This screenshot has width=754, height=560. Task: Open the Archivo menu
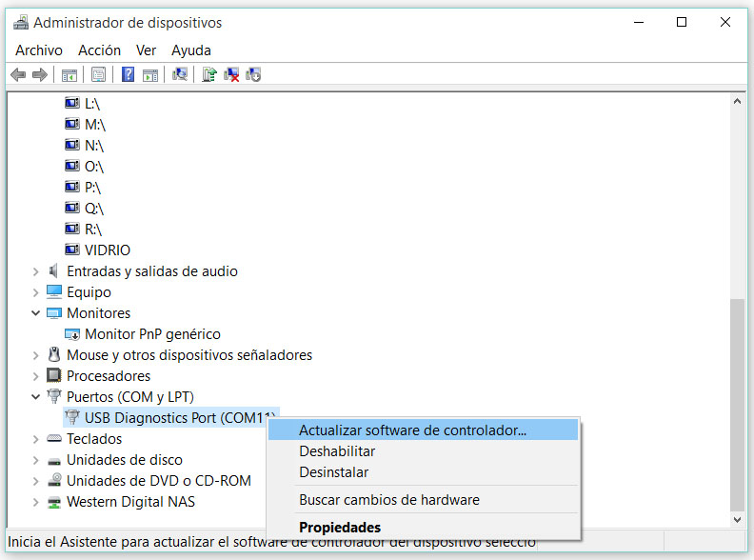[39, 50]
